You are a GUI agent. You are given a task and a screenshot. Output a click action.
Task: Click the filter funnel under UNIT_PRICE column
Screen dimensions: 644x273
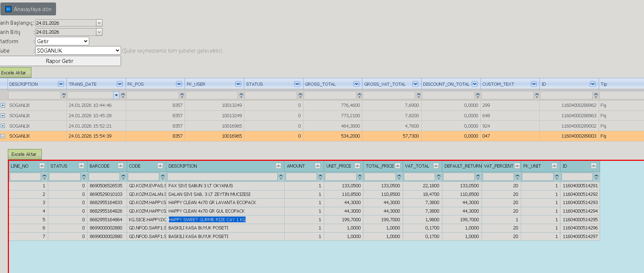coord(360,177)
